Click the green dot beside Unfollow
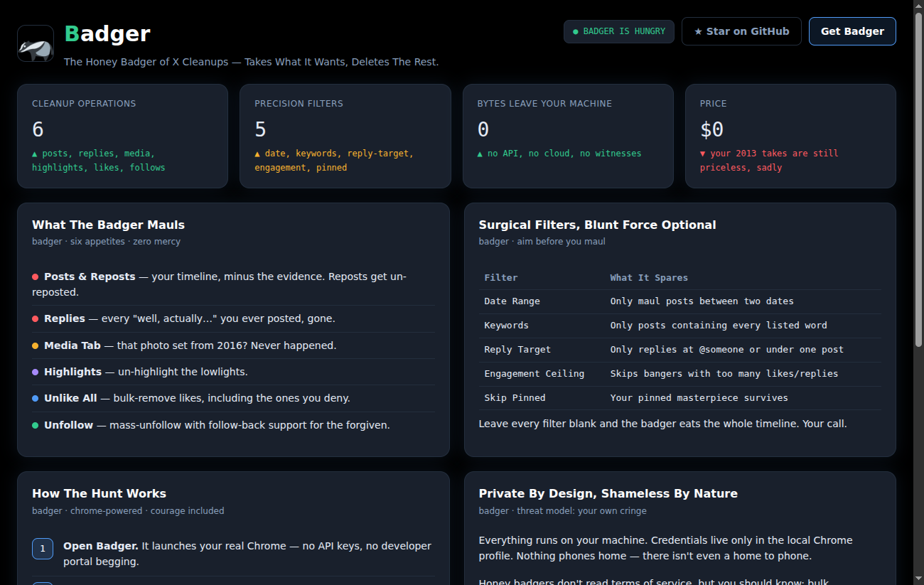Image resolution: width=924 pixels, height=585 pixels. (36, 425)
